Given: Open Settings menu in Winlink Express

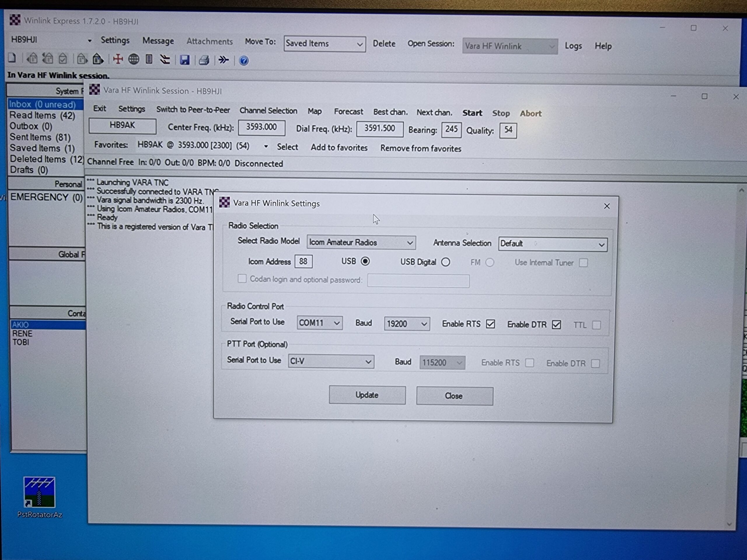Looking at the screenshot, I should coord(115,41).
